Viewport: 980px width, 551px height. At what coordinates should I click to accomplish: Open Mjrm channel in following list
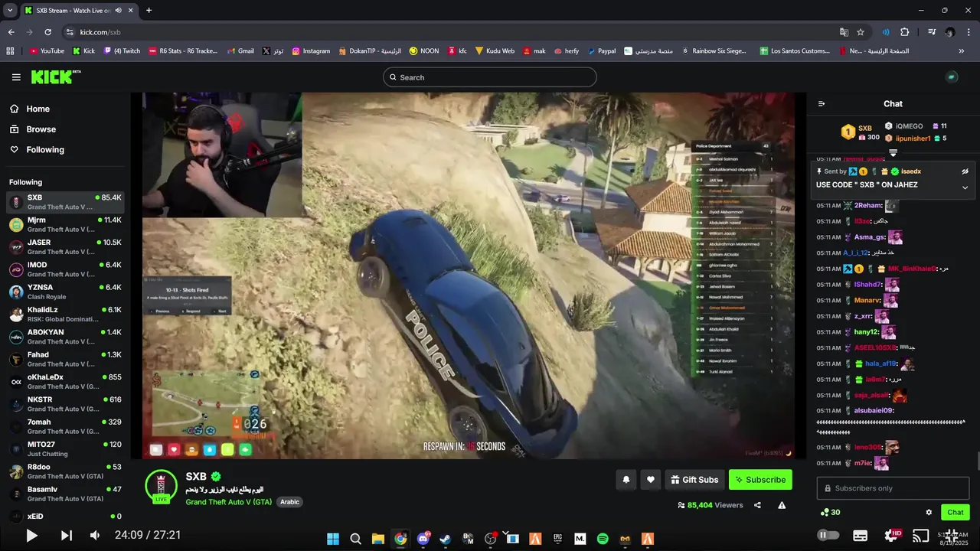click(x=65, y=224)
